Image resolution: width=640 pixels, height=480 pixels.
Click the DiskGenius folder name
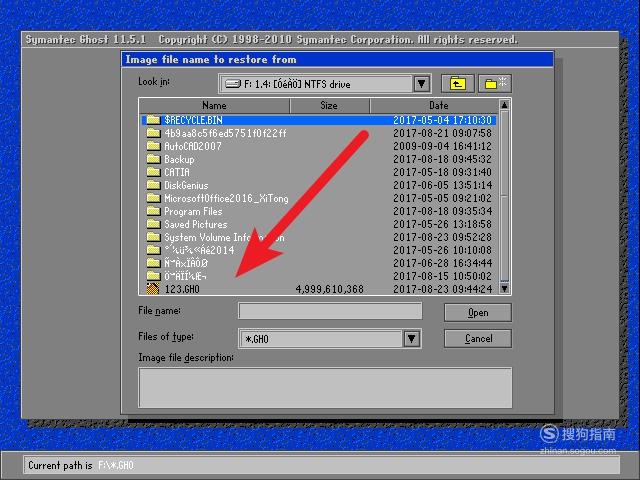point(186,185)
